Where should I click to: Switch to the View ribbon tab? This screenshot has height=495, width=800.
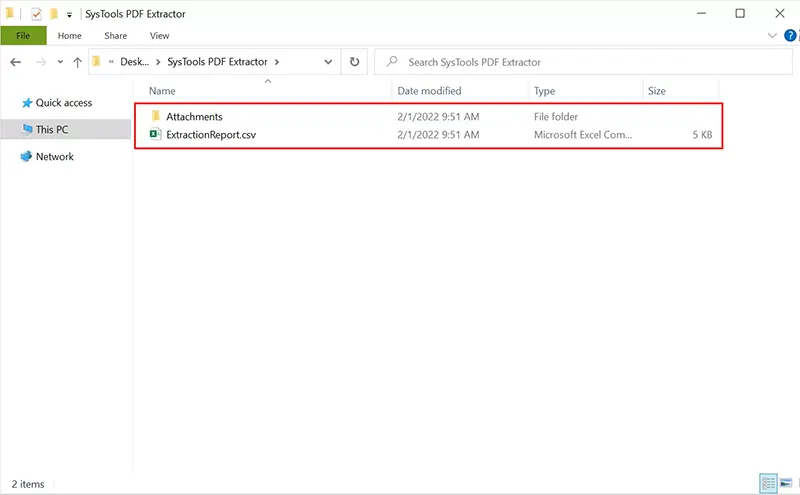pyautogui.click(x=159, y=36)
